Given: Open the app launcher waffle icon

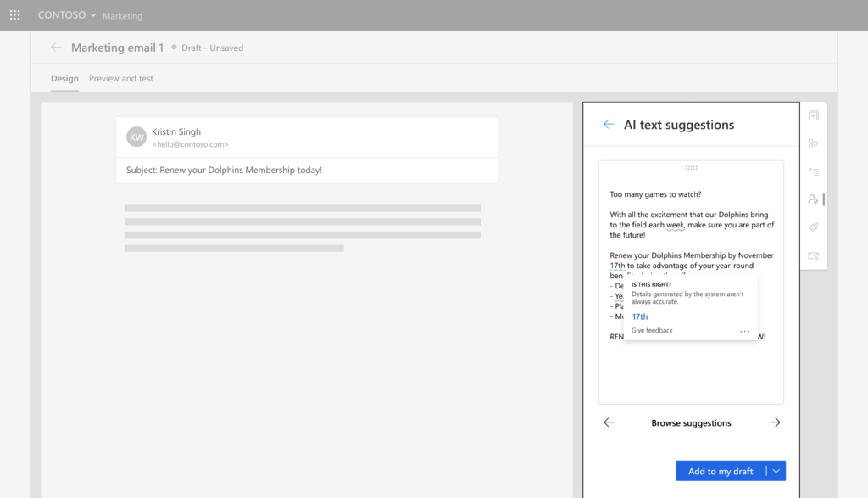Looking at the screenshot, I should click(14, 15).
